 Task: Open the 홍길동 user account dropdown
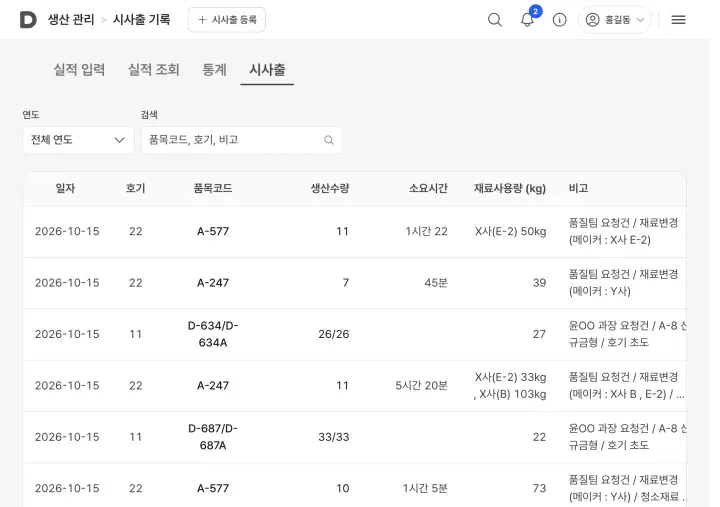pyautogui.click(x=615, y=20)
